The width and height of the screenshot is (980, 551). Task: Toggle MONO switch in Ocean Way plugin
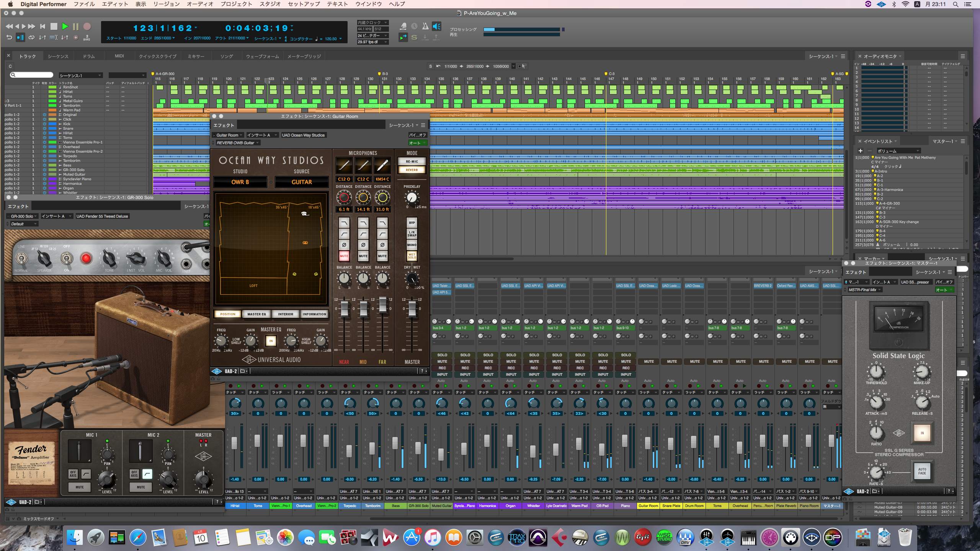coord(412,245)
